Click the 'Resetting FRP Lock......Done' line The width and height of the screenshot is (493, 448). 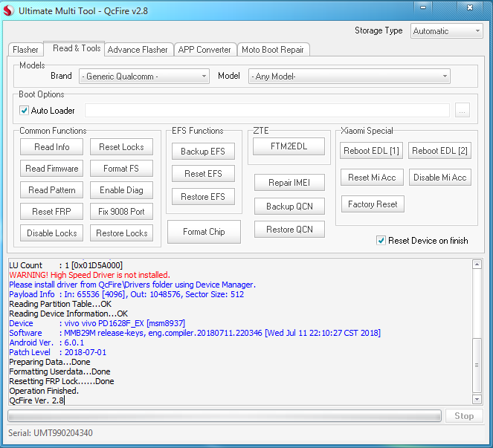pos(62,381)
